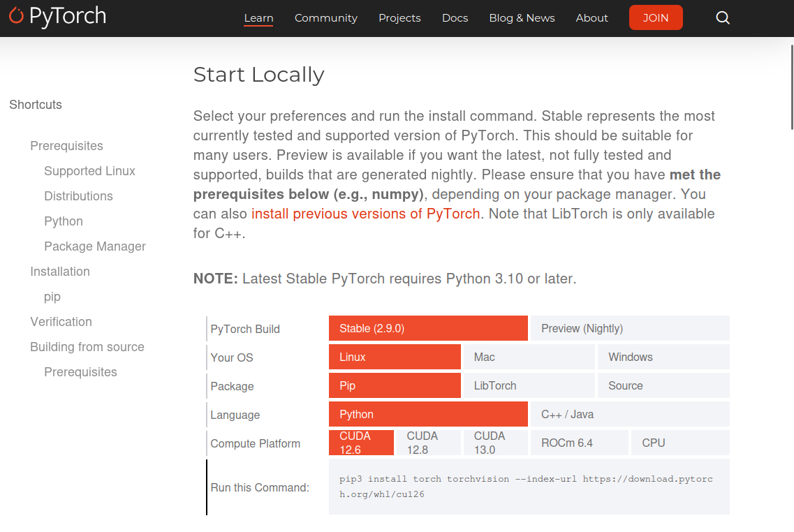The height and width of the screenshot is (532, 794).
Task: Select the Preview (Nightly) build option
Action: click(x=629, y=328)
